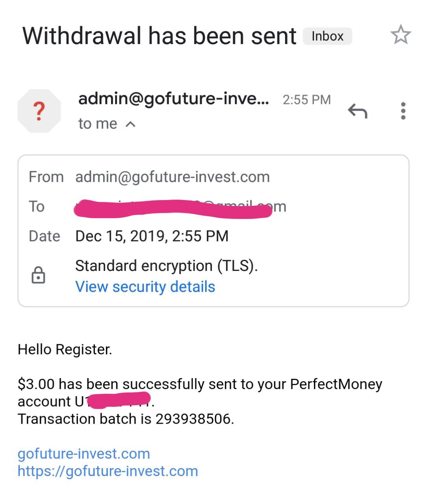Click the encryption lock icon
This screenshot has height=504, width=427.
38,275
